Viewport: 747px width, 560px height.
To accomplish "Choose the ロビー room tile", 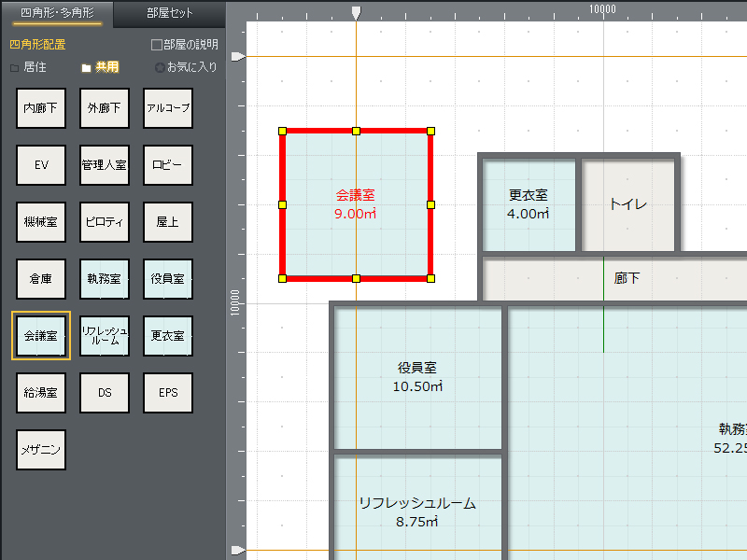I will coord(168,165).
